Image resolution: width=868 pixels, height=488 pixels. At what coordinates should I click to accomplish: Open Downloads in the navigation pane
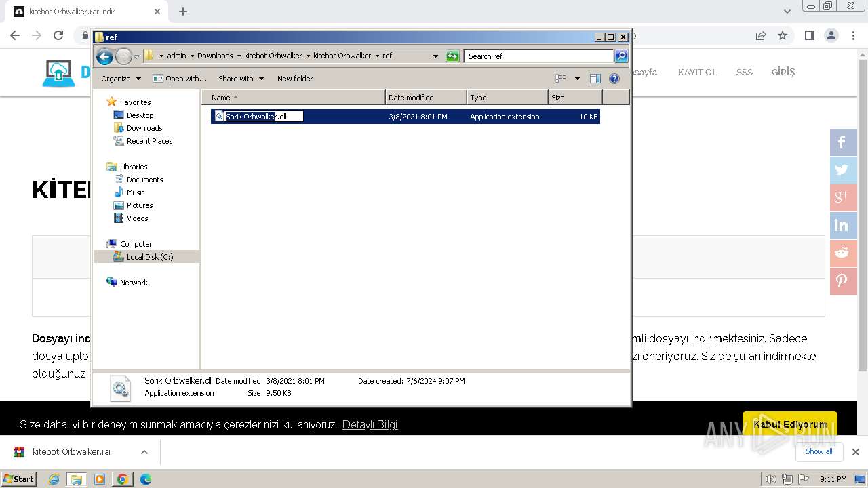[144, 128]
